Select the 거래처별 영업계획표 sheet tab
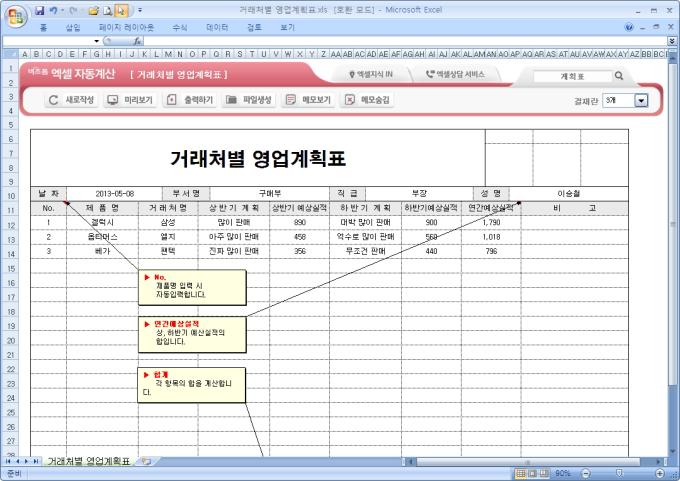This screenshot has width=680, height=481. click(89, 461)
